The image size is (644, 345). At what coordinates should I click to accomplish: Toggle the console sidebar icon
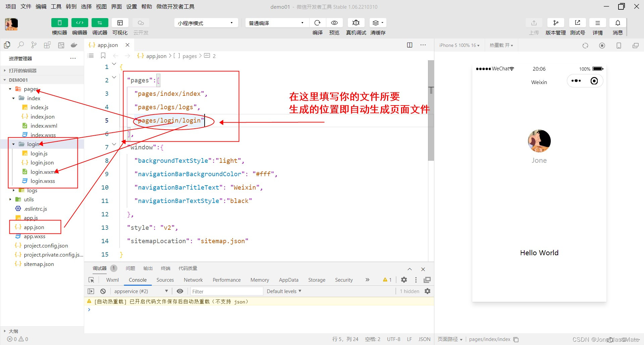(91, 291)
